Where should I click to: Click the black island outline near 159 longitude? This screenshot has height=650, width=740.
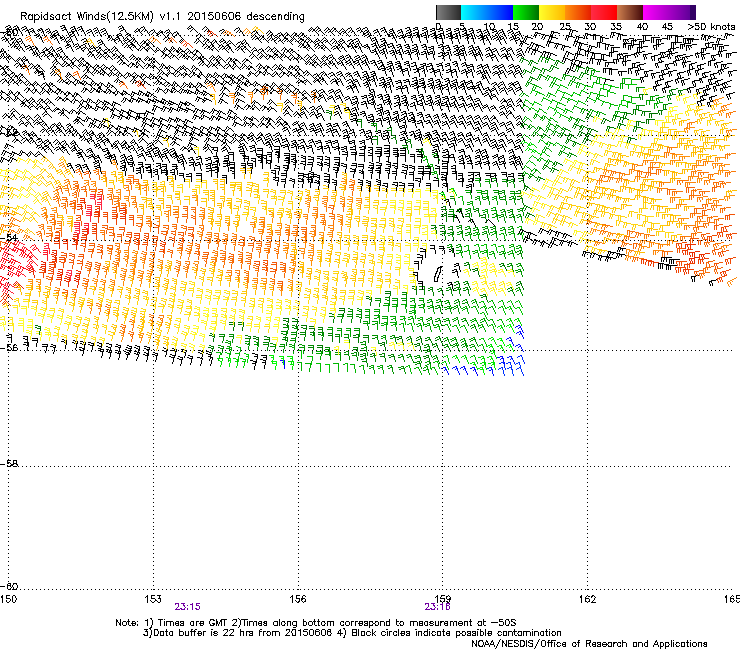[437, 274]
